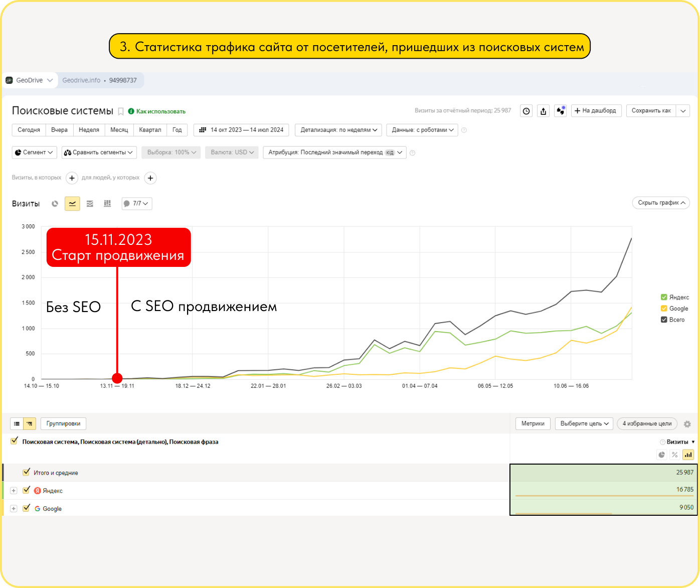Click the bar chart icon under Визиты column
700x588 pixels.
[x=688, y=455]
